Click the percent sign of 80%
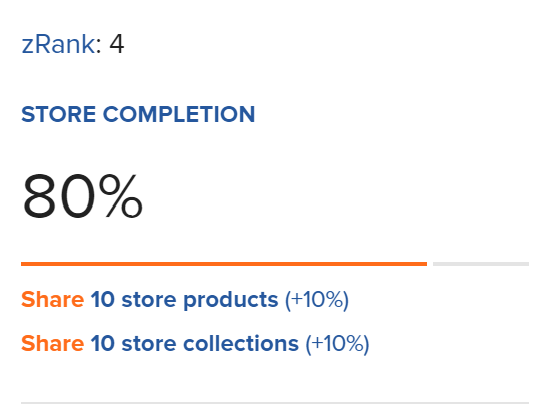Image resolution: width=546 pixels, height=410 pixels. coord(120,196)
